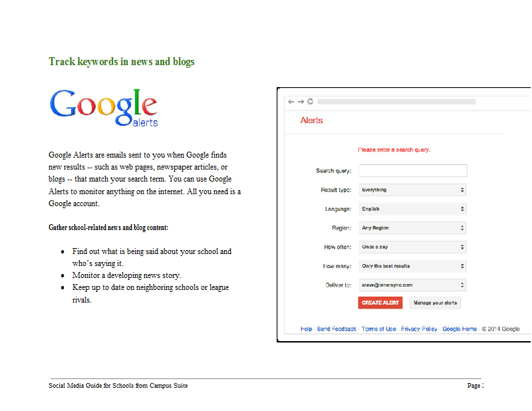Click the '© 2014 Google' copyright text
The width and height of the screenshot is (532, 411).
501,329
